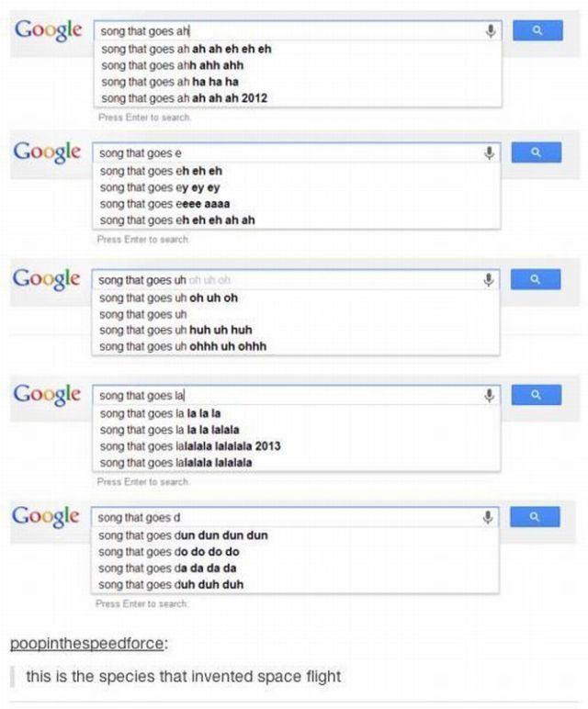Click microphone in 'song that goes la' search bar
Image resolution: width=588 pixels, height=709 pixels.
pos(492,395)
